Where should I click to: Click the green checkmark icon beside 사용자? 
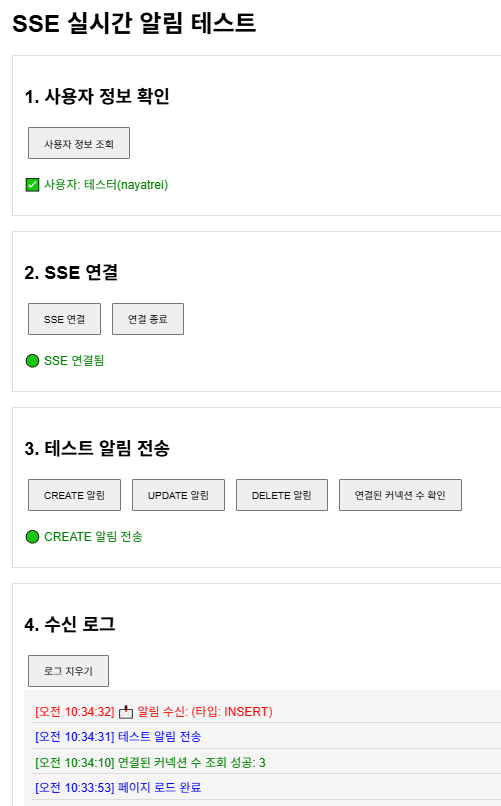point(32,185)
